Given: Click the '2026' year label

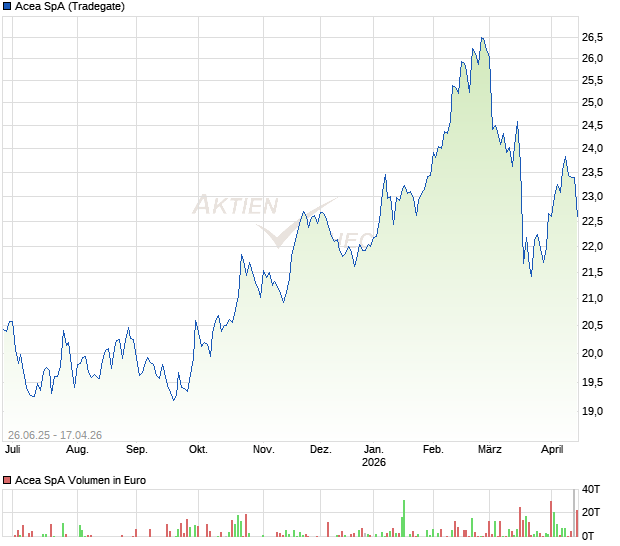Looking at the screenshot, I should pos(374,462).
